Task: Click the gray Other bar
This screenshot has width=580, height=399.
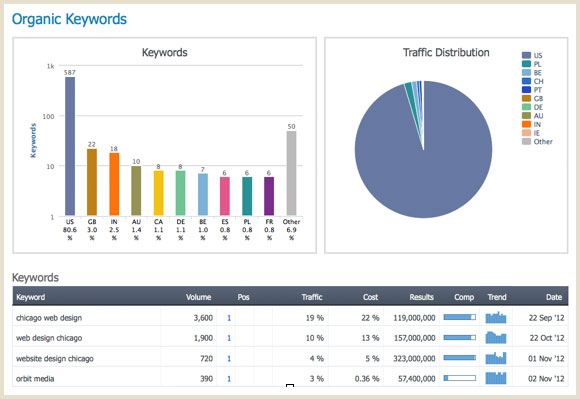Action: 291,173
